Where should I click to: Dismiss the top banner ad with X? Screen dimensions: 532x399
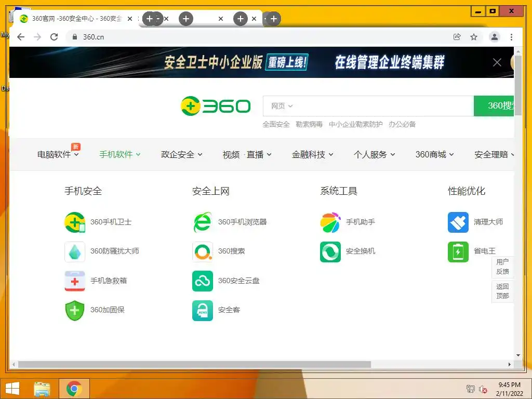click(497, 62)
